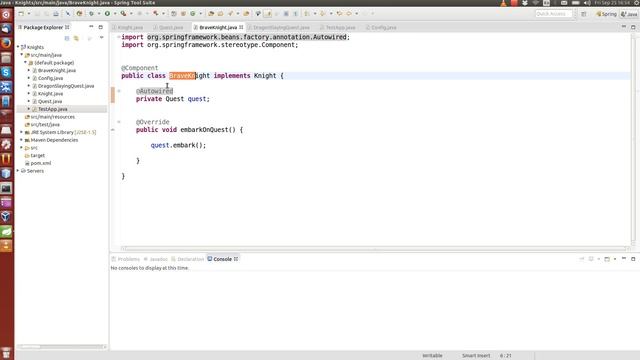
Task: Open the New wizard dropdown arrow
Action: click(29, 13)
